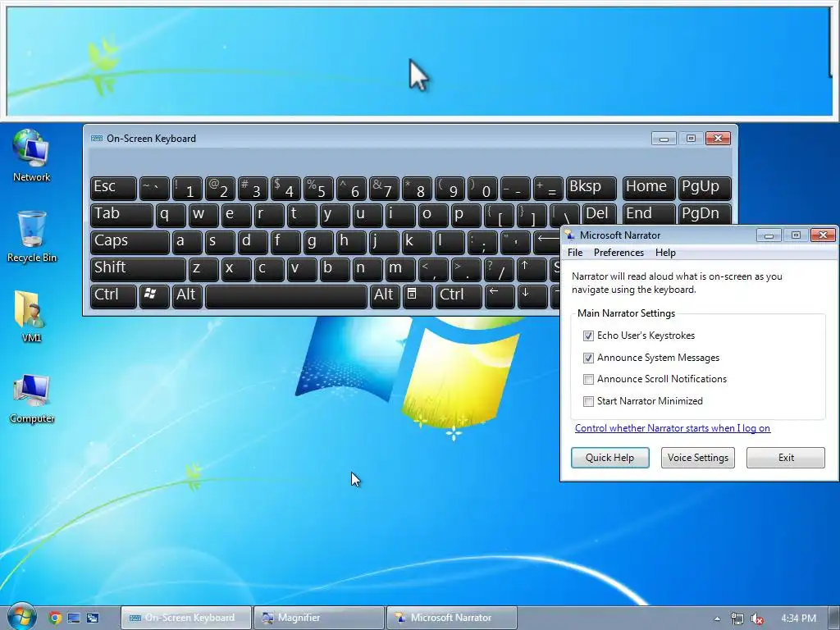This screenshot has height=630, width=840.
Task: Minimize the Microsoft Narrator window
Action: tap(769, 235)
